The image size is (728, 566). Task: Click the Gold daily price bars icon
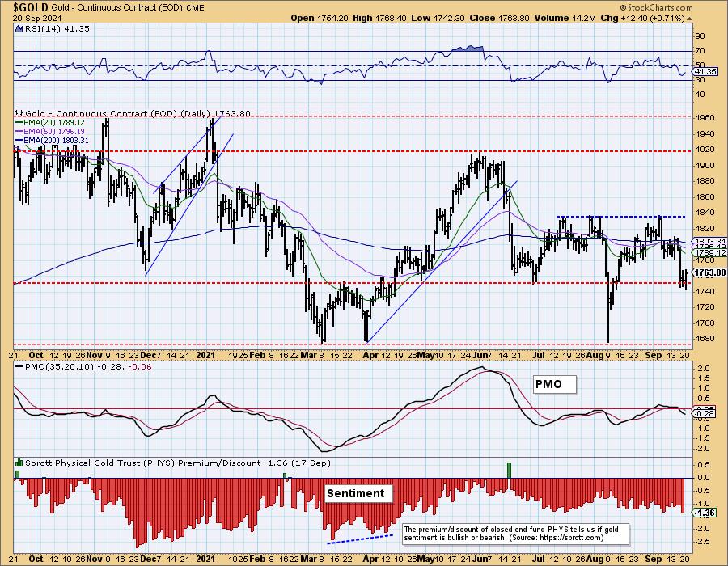[x=19, y=113]
